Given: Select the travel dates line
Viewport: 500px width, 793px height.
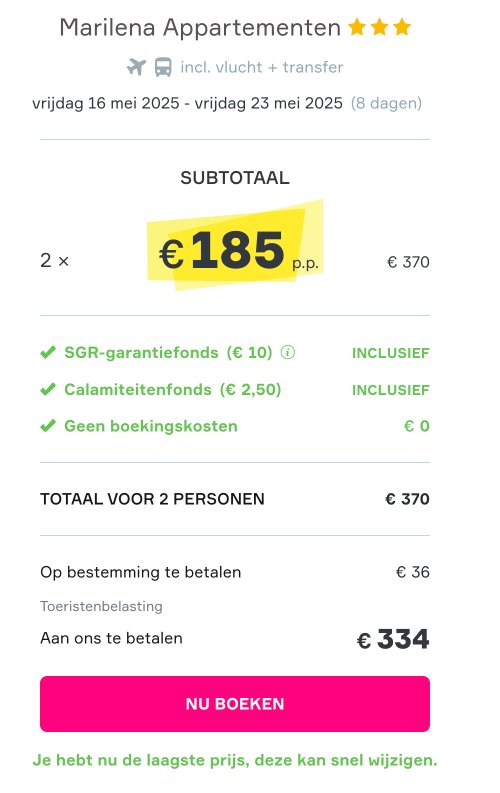Looking at the screenshot, I should click(227, 103).
